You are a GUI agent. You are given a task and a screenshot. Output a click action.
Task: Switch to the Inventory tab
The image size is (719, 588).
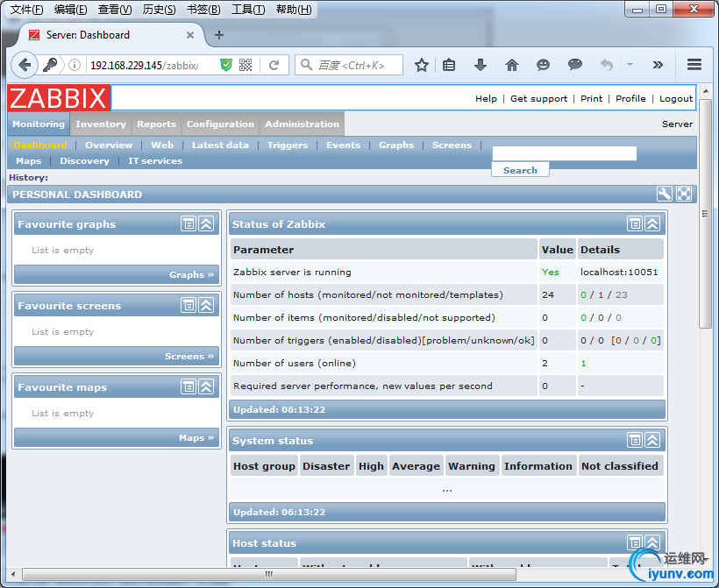click(x=101, y=124)
